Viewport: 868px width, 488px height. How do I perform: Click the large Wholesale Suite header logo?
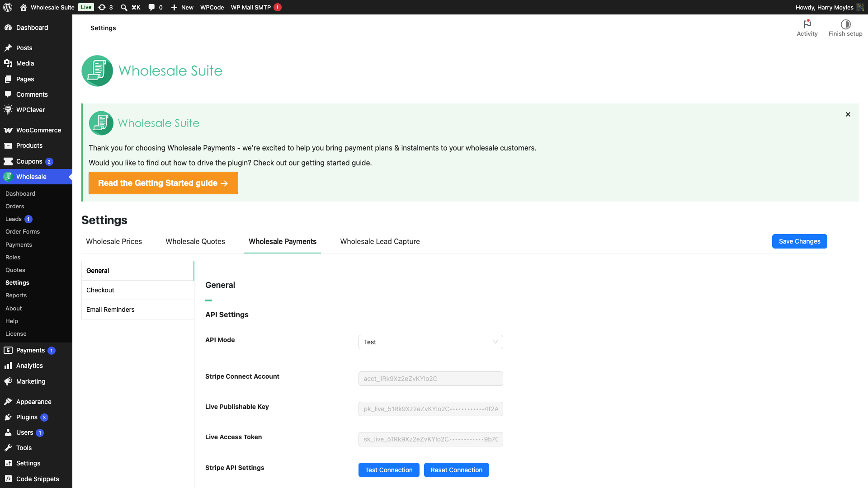(152, 71)
